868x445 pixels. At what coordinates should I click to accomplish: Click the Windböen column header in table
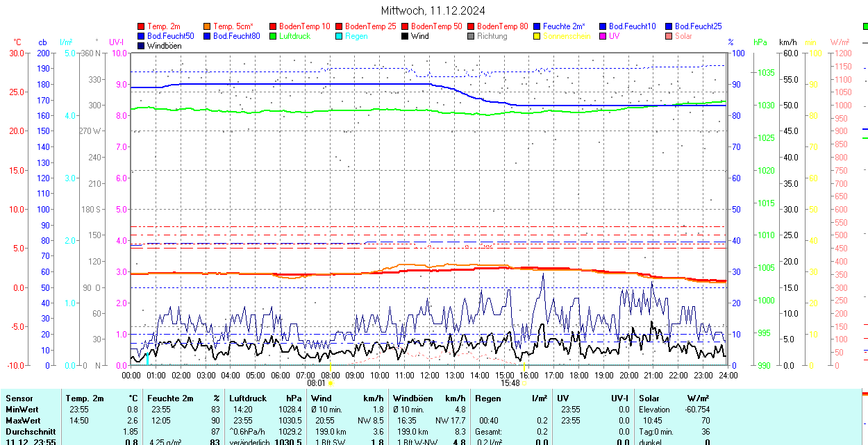coord(413,398)
